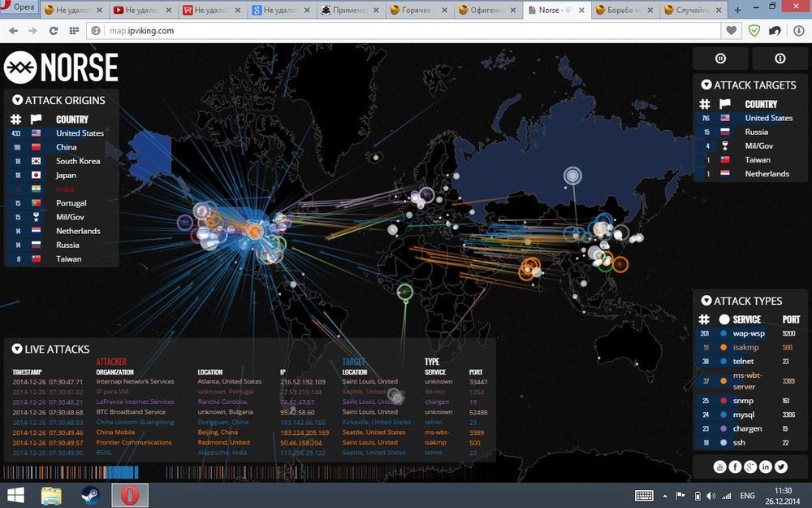The width and height of the screenshot is (812, 508).
Task: Click orange isakmp color dot
Action: (723, 348)
